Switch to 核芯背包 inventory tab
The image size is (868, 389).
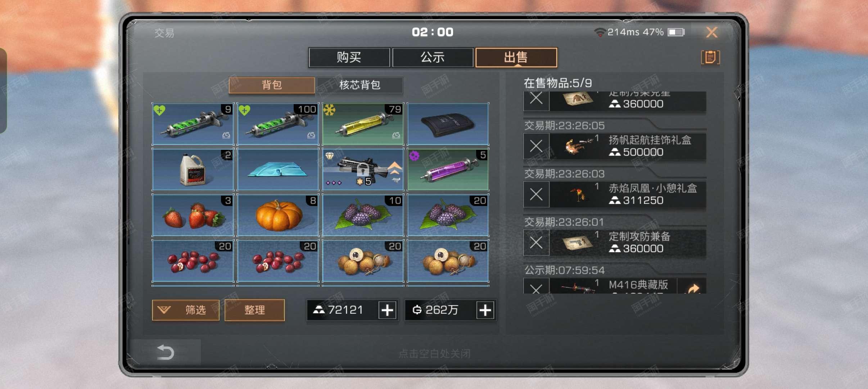click(x=360, y=85)
